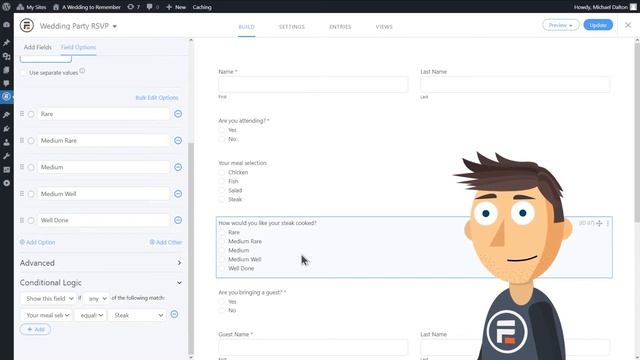Select the Medium Well default radio in sidebar
This screenshot has width=640, height=360.
point(31,194)
